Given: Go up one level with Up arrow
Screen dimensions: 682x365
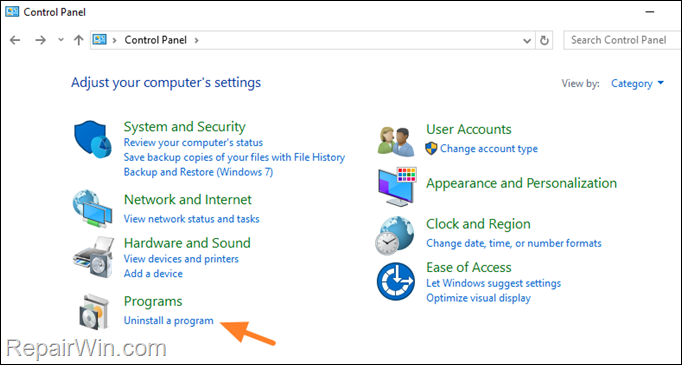Looking at the screenshot, I should point(78,40).
